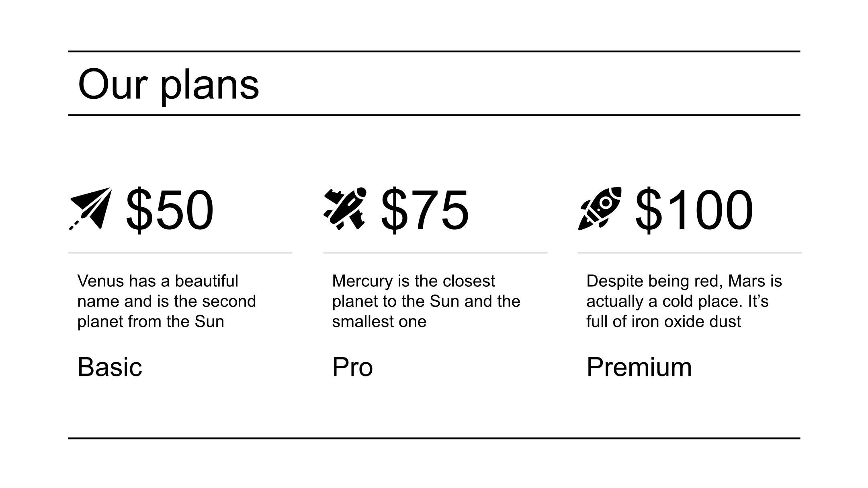Select the $75 price text

[x=425, y=210]
